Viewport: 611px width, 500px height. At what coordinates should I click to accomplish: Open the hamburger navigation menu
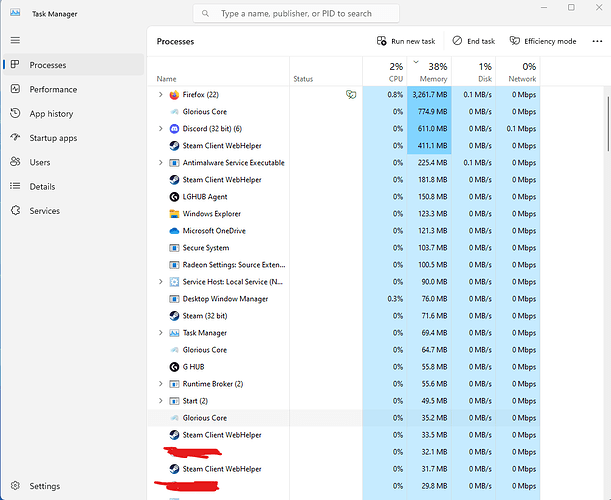[15, 40]
